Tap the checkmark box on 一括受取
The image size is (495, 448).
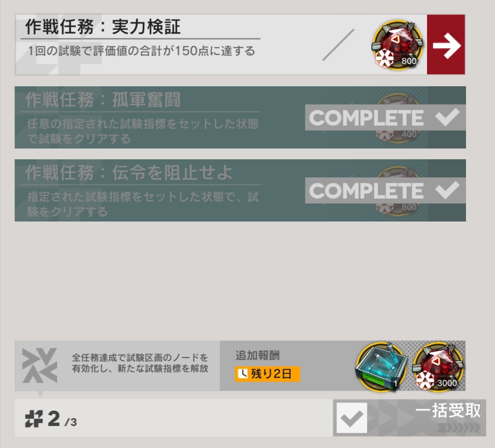pos(352,418)
